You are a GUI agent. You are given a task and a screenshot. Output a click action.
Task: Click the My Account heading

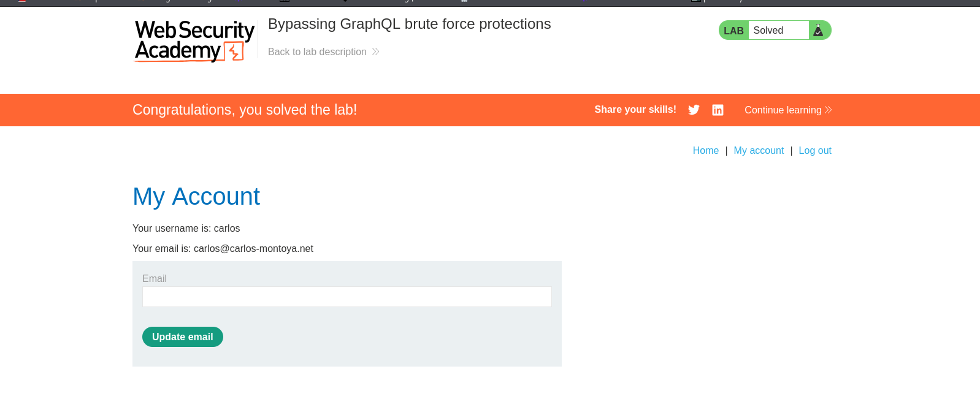pyautogui.click(x=196, y=197)
